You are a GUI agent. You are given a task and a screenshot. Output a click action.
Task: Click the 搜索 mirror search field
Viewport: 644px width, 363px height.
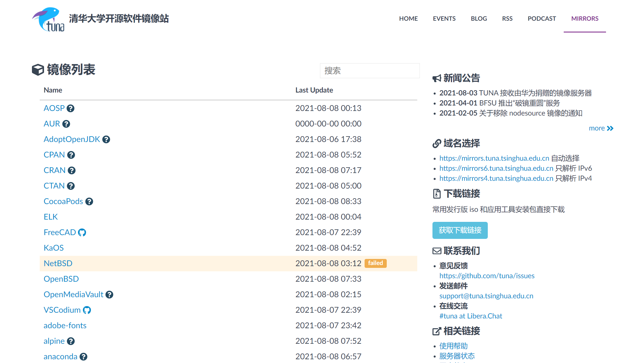[370, 71]
